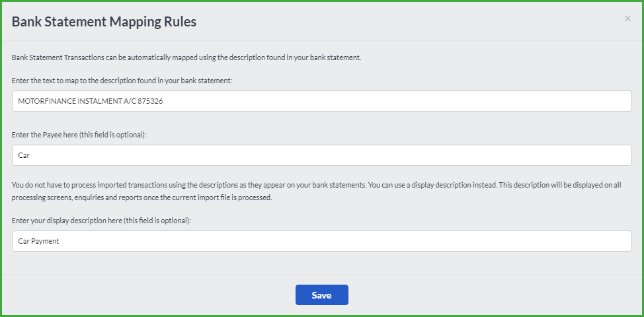Click the 'automatically mapped' introduction sentence

pos(186,57)
